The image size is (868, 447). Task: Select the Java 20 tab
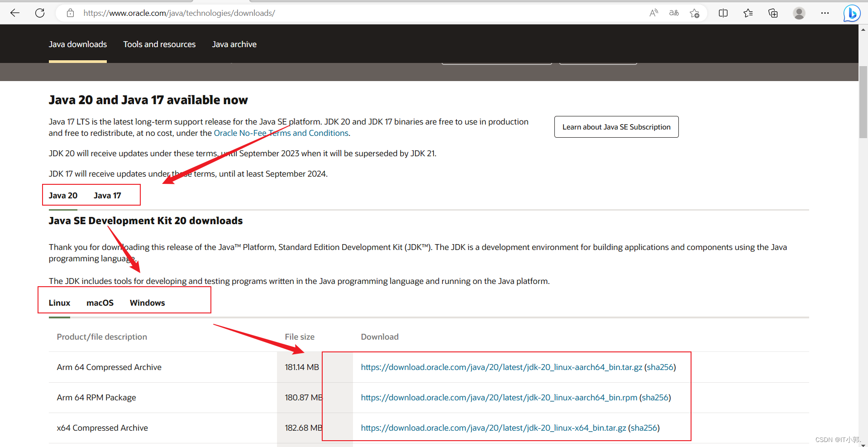point(63,196)
